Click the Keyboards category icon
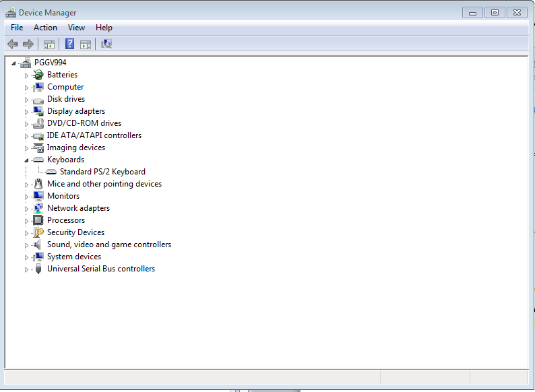The image size is (535, 392). [38, 160]
